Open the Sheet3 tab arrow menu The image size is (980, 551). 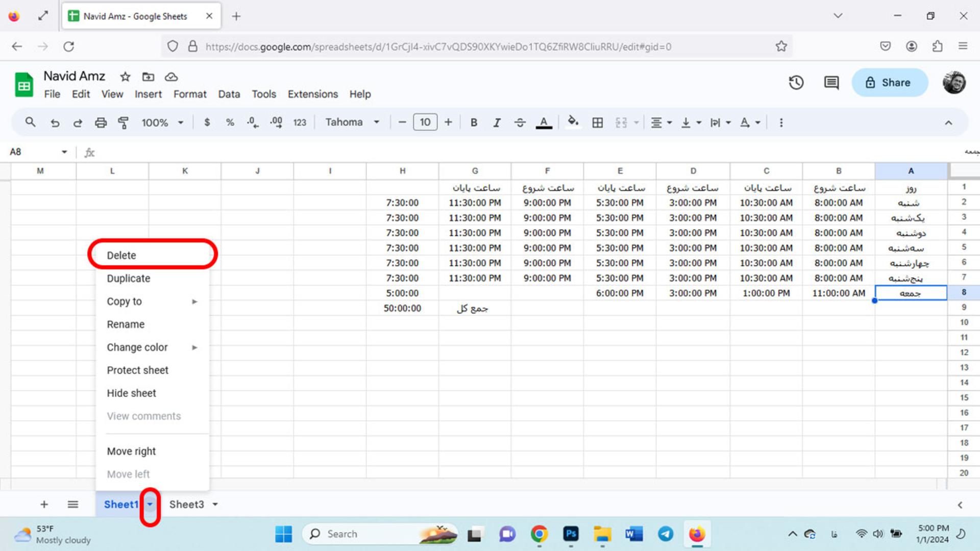(x=215, y=504)
